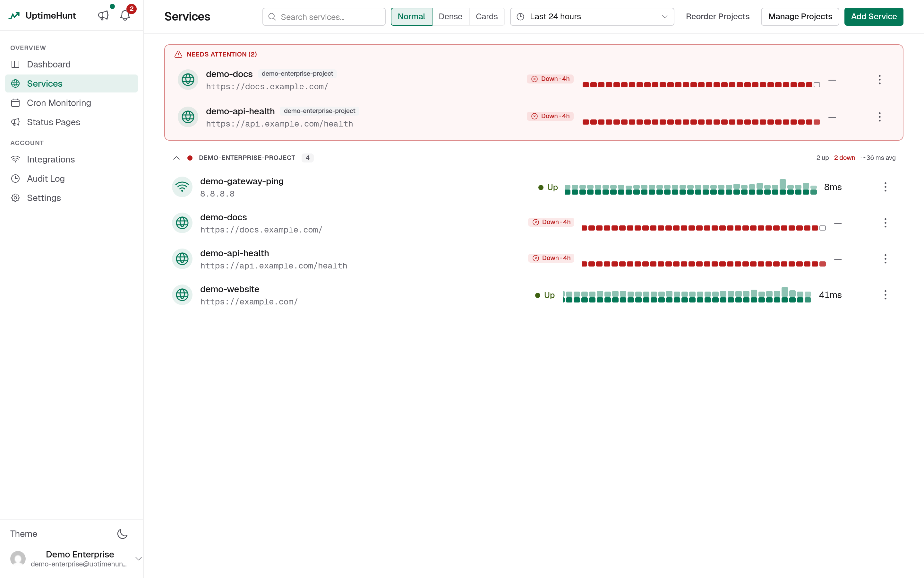Open more options menu for demo-website
Screen dimensions: 924x578
886,295
